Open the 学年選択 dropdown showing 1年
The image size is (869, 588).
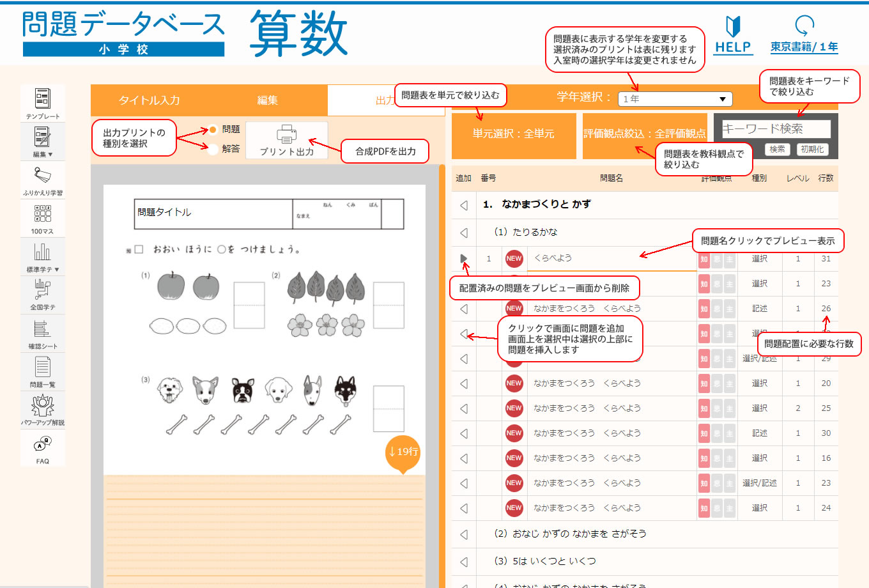click(x=675, y=99)
